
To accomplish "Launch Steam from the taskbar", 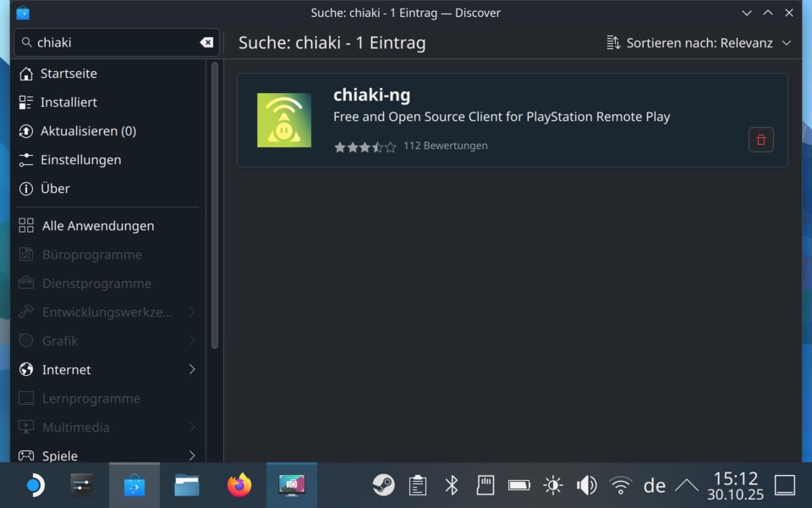I will [383, 485].
